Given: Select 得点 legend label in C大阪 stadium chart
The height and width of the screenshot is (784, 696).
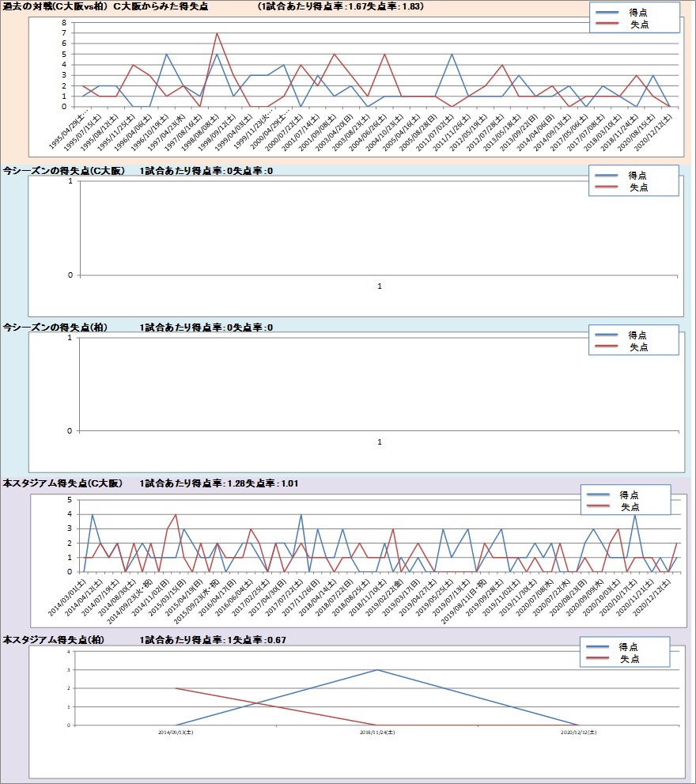Looking at the screenshot, I should (629, 494).
